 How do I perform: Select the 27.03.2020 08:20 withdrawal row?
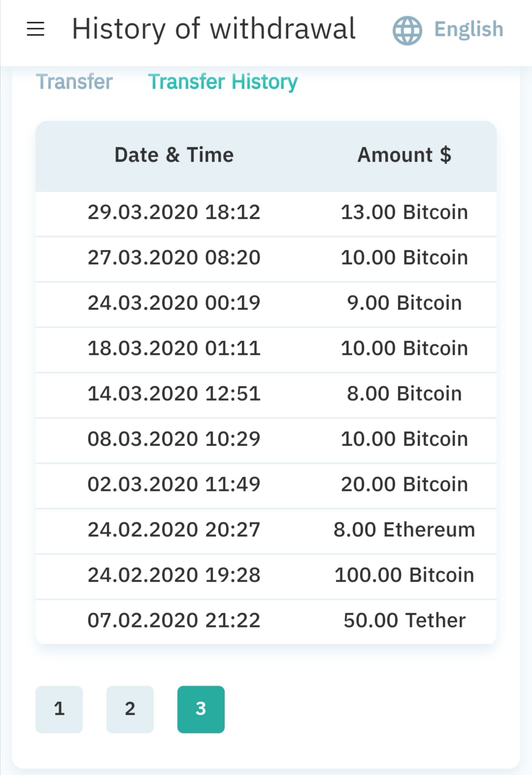(174, 258)
